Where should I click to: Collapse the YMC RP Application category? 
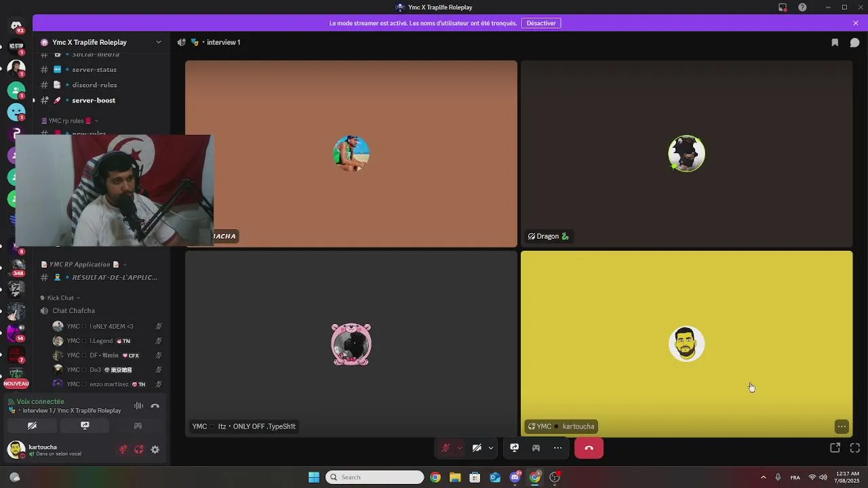click(83, 264)
